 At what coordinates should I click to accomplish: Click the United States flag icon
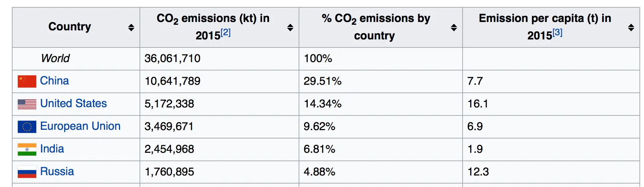click(x=27, y=104)
